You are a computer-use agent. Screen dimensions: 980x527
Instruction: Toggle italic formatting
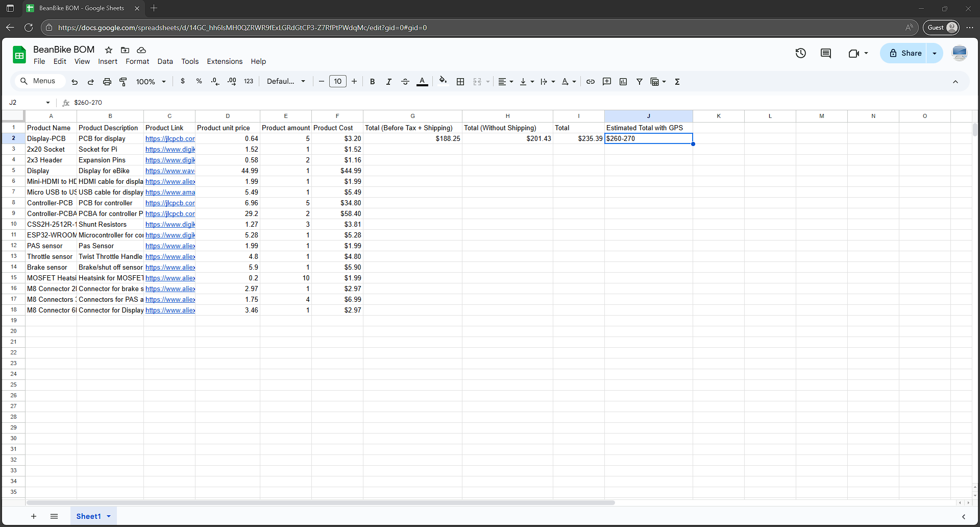coord(389,82)
